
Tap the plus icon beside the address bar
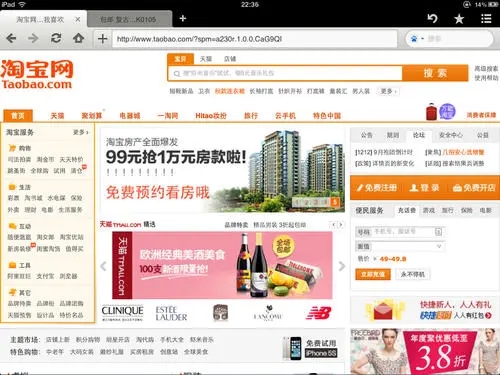click(102, 39)
